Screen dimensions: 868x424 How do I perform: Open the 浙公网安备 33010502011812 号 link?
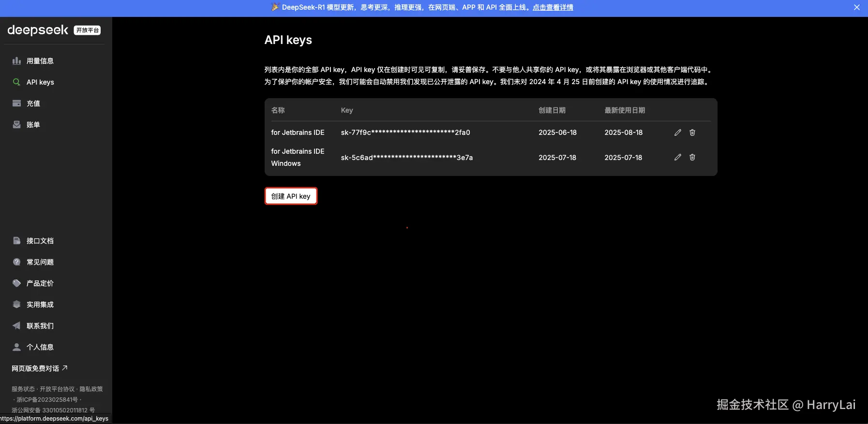[53, 410]
